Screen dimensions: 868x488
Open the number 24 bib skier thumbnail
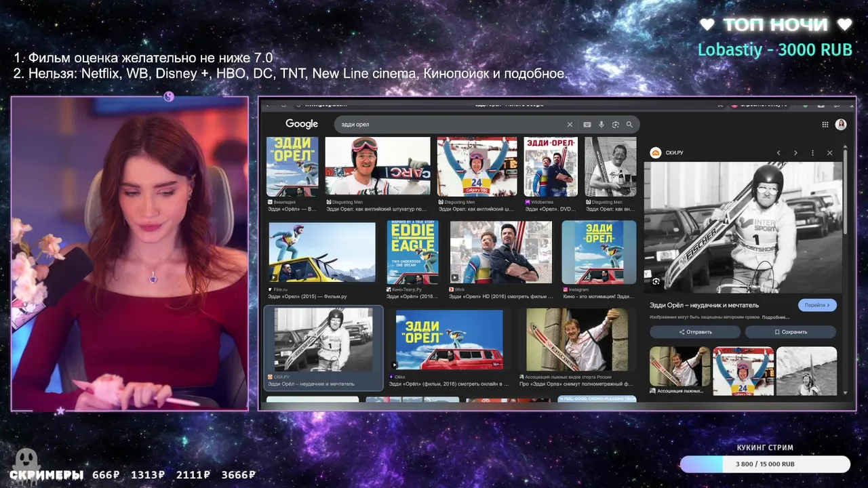(478, 167)
